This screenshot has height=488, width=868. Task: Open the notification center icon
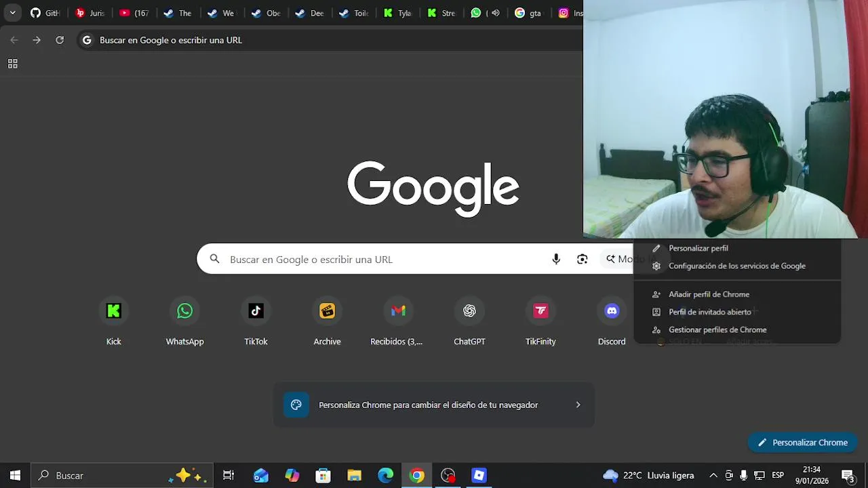(848, 475)
